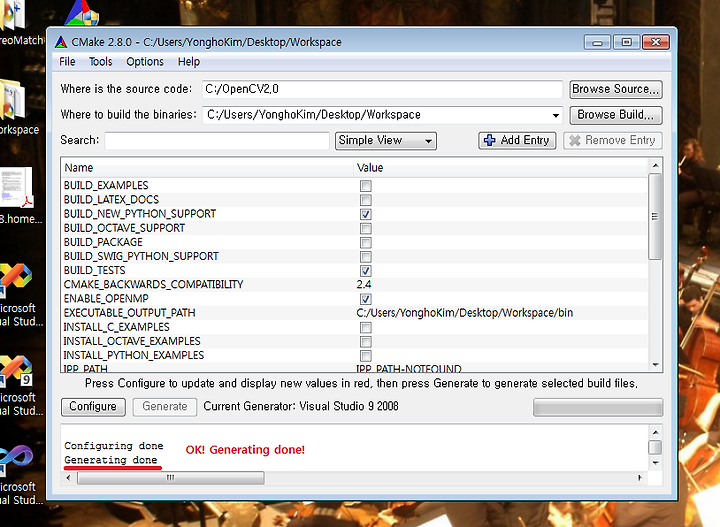The image size is (720, 527).
Task: Click the progress bar beside Current Generator
Action: tap(598, 407)
